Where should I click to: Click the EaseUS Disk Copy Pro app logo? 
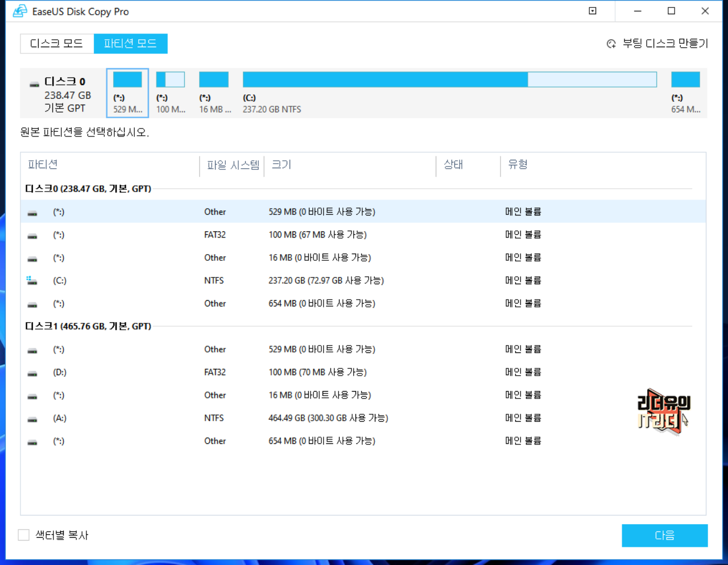click(x=20, y=11)
